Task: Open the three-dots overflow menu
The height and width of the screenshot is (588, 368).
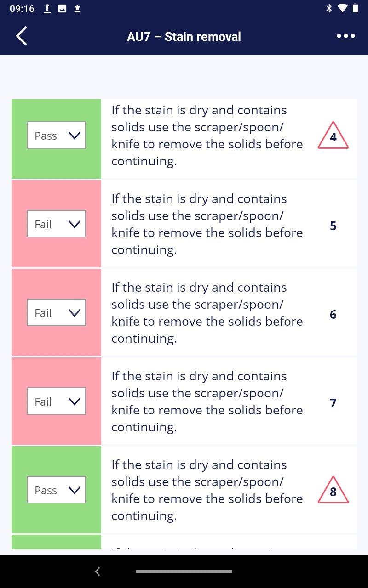Action: 346,36
